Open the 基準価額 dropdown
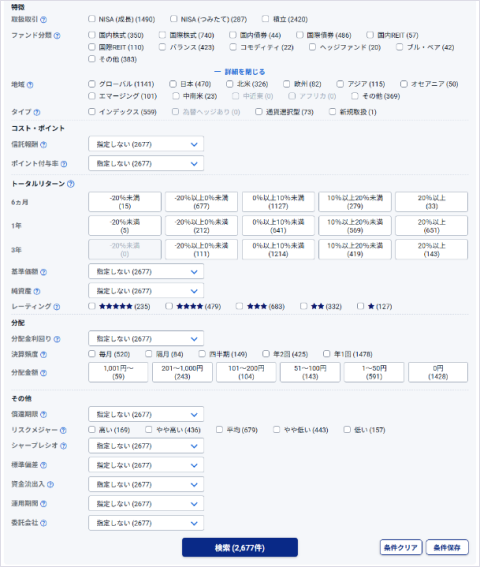Image resolution: width=480 pixels, height=567 pixels. tap(146, 272)
